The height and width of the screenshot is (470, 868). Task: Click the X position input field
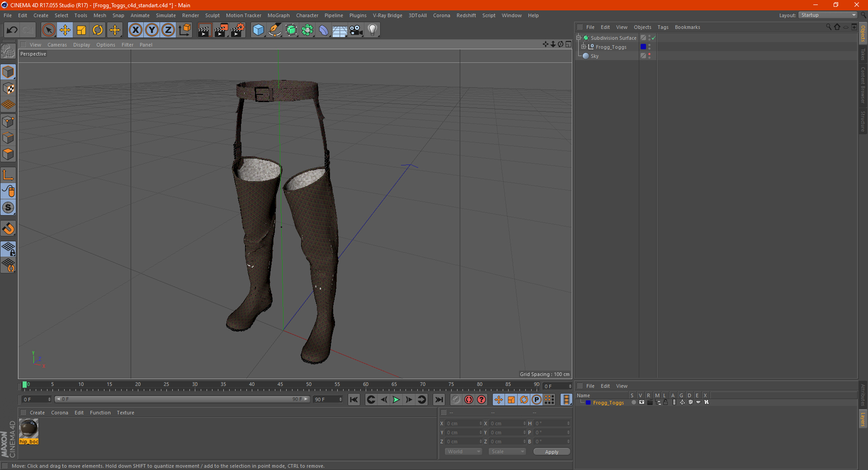tap(464, 423)
